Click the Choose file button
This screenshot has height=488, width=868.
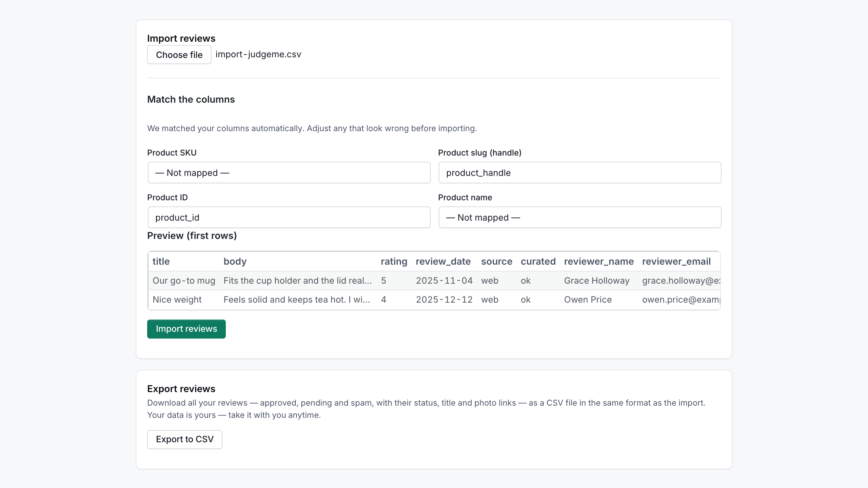click(179, 55)
